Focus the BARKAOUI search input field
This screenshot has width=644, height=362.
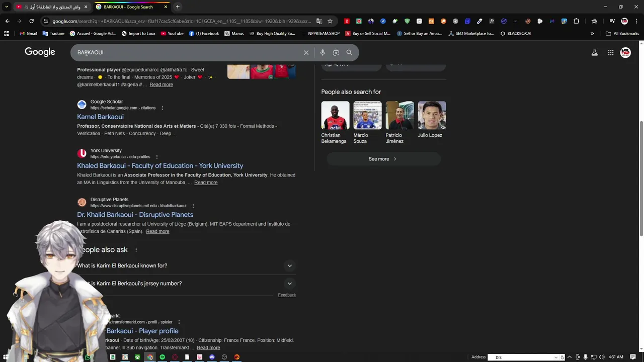click(x=186, y=52)
